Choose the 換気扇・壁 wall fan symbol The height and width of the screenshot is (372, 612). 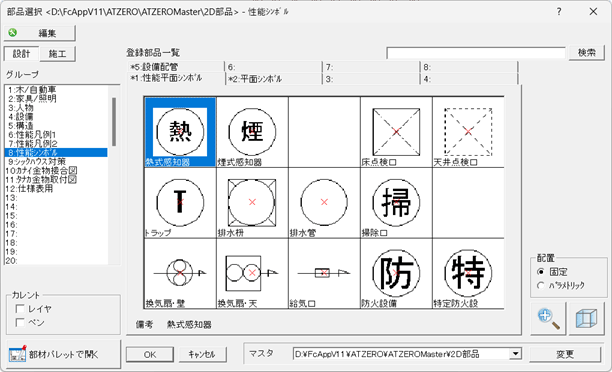180,274
